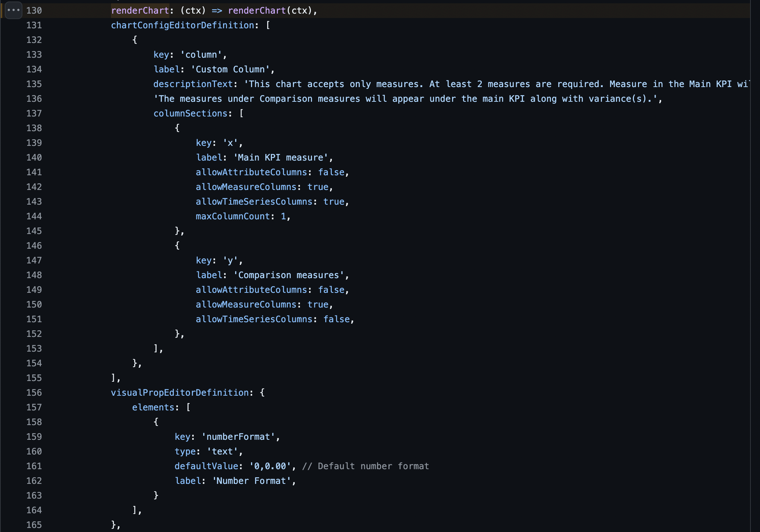Select line number 131
Viewport: 760px width, 532px height.
34,25
